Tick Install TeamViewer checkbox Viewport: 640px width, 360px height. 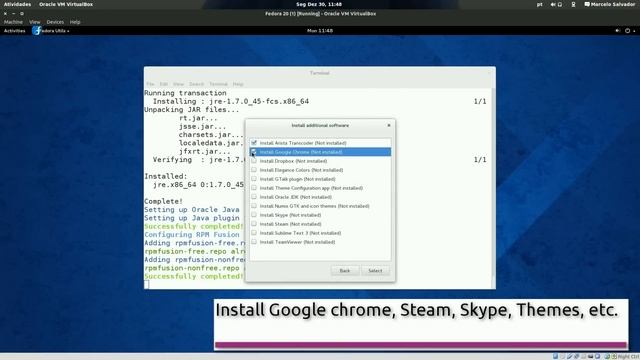254,242
